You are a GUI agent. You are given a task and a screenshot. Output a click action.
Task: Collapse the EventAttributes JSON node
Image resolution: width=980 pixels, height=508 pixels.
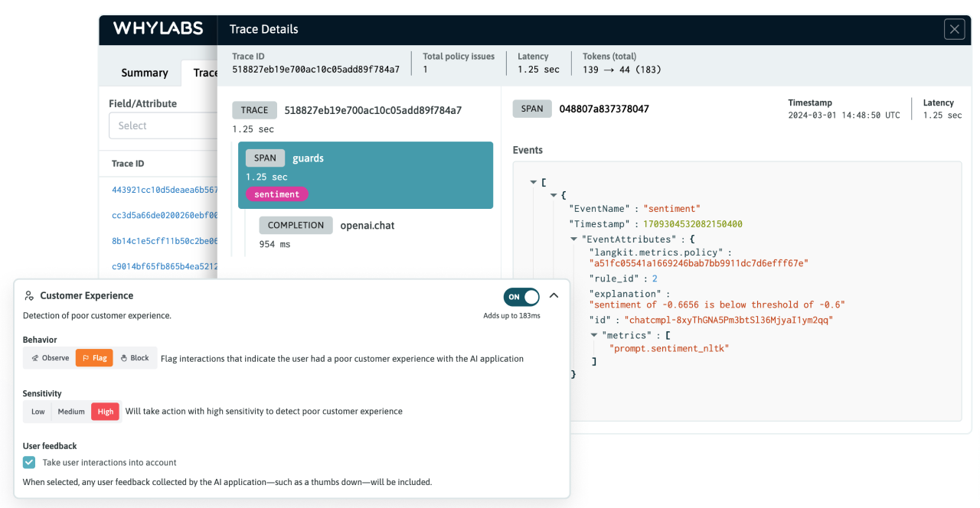574,239
